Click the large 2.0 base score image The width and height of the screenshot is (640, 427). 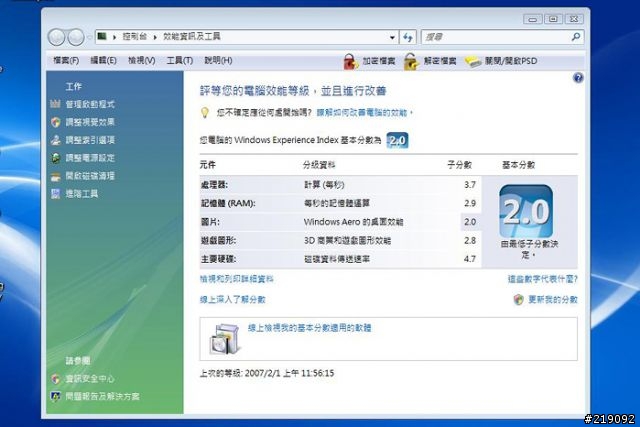tap(526, 211)
